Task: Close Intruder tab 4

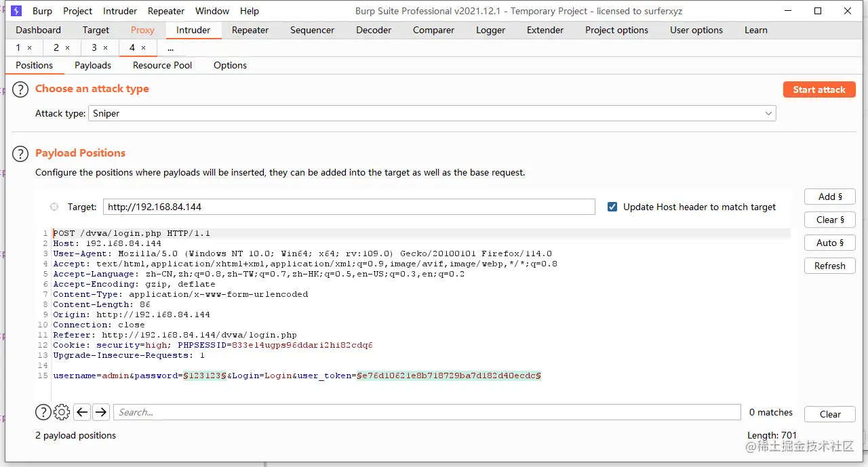Action: point(143,48)
